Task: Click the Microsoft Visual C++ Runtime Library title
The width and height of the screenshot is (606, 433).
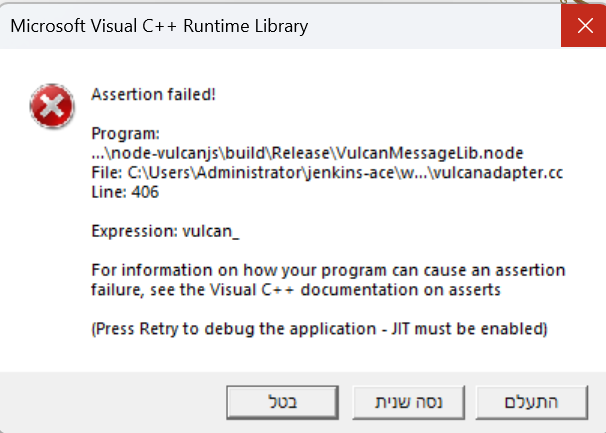Action: point(159,26)
